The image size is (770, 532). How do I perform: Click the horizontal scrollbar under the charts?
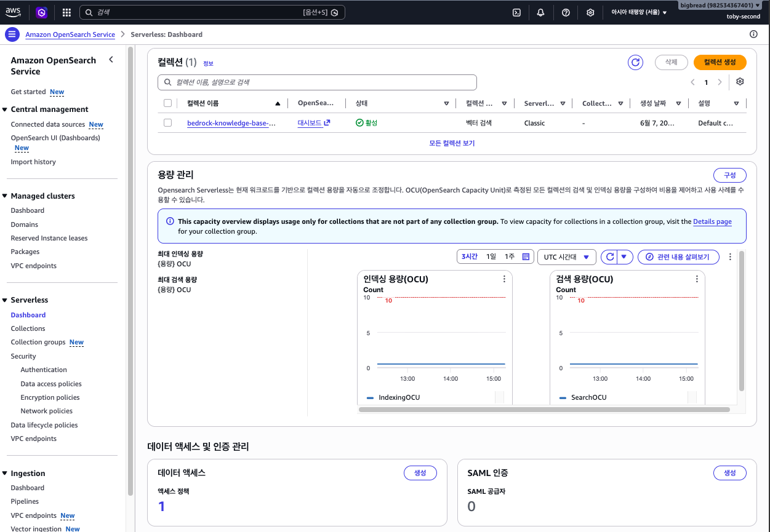coord(544,409)
